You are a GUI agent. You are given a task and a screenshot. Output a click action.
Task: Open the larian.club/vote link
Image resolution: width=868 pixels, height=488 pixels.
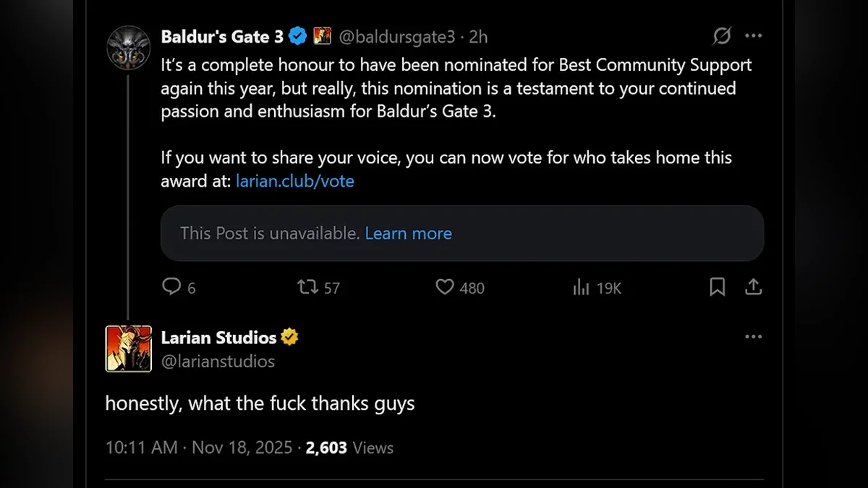pyautogui.click(x=294, y=181)
